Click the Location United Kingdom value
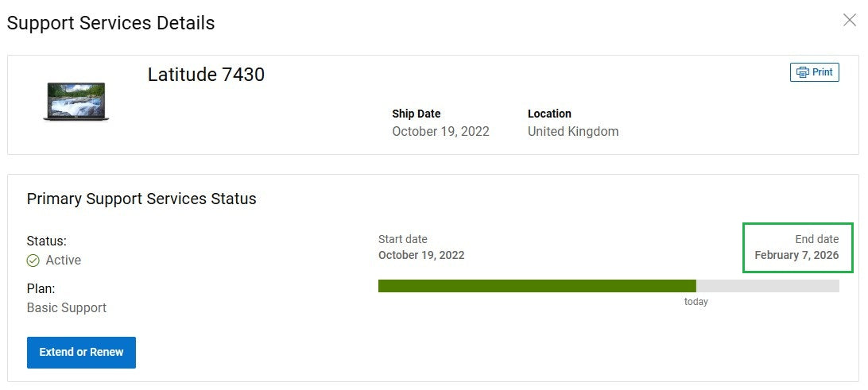This screenshot has width=868, height=390. [x=573, y=132]
